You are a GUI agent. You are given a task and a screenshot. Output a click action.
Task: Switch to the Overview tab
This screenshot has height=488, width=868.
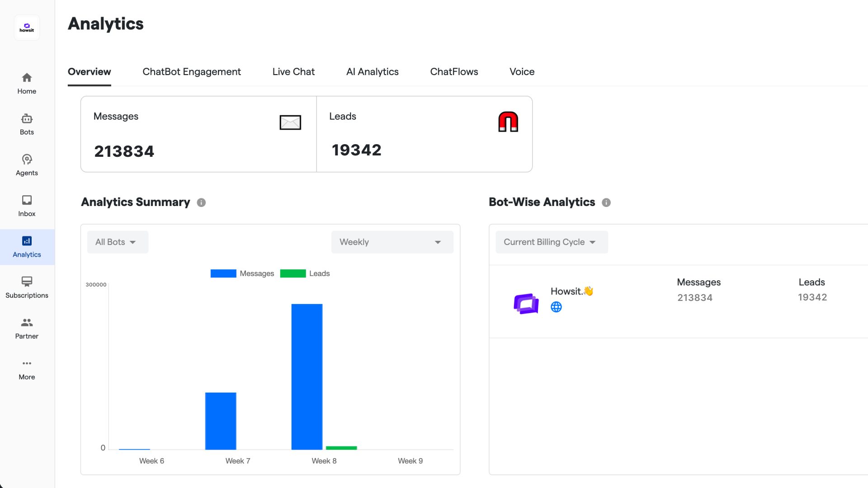(x=90, y=72)
